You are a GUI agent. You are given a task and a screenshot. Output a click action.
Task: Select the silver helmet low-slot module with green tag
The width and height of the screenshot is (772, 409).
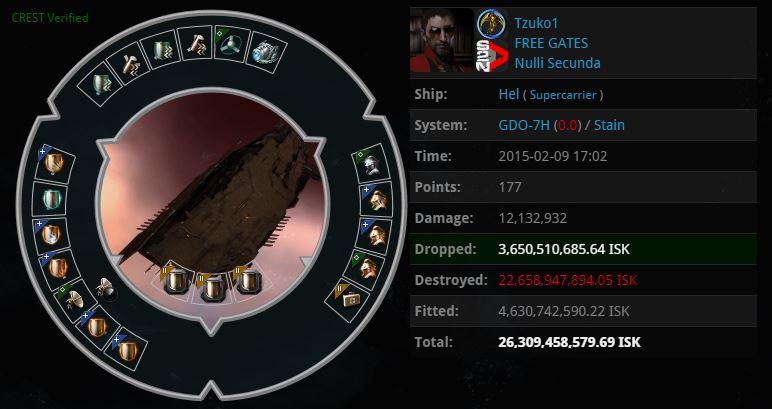371,164
